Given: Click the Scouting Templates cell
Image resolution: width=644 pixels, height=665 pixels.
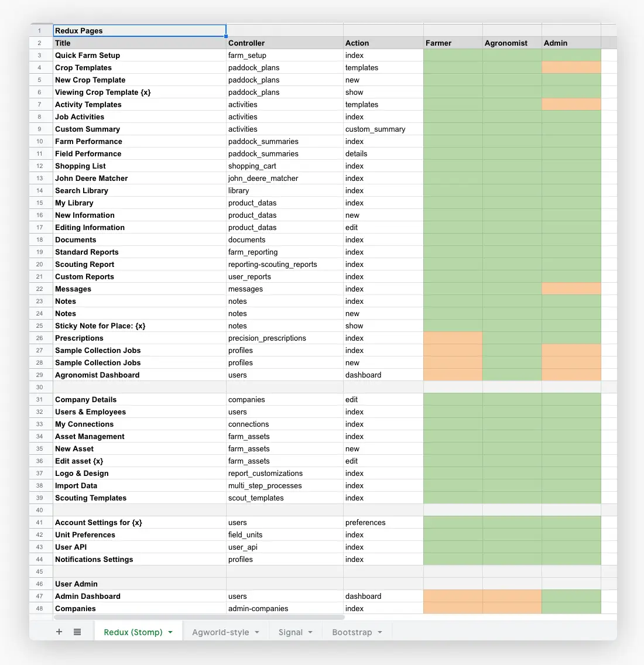Looking at the screenshot, I should tap(140, 498).
